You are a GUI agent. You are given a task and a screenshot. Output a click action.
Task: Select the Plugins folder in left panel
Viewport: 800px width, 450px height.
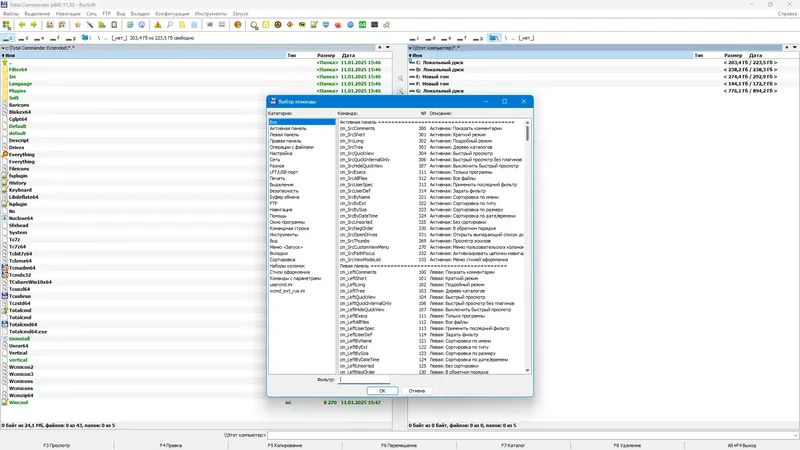(x=17, y=91)
